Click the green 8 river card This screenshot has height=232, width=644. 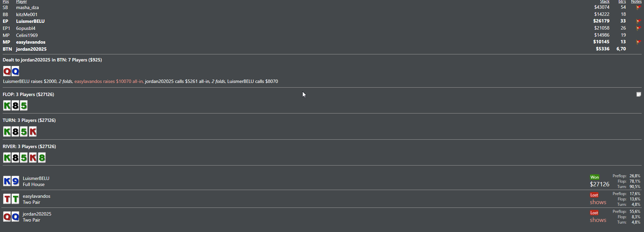coord(42,158)
